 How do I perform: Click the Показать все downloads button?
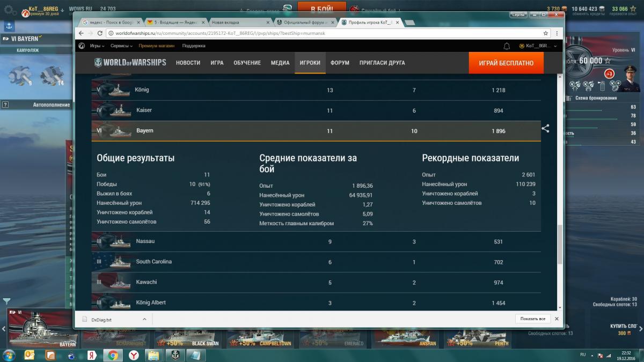[x=533, y=319]
